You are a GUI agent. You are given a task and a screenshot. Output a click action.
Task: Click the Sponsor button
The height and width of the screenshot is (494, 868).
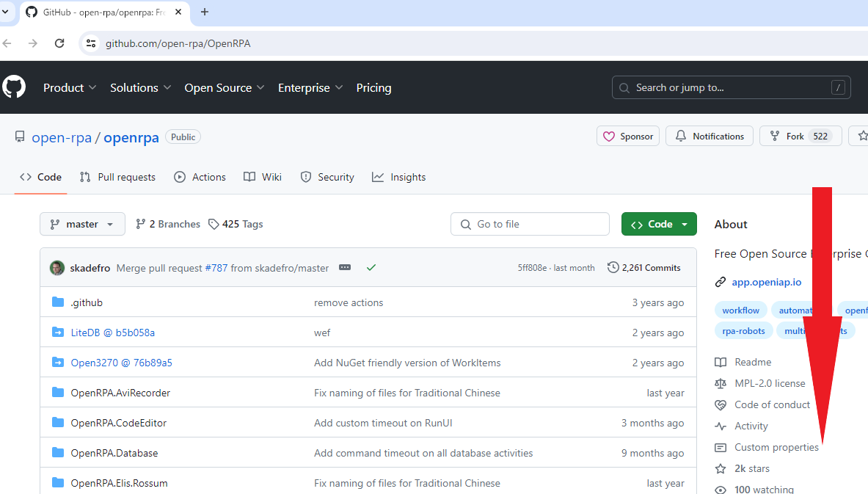pyautogui.click(x=627, y=136)
